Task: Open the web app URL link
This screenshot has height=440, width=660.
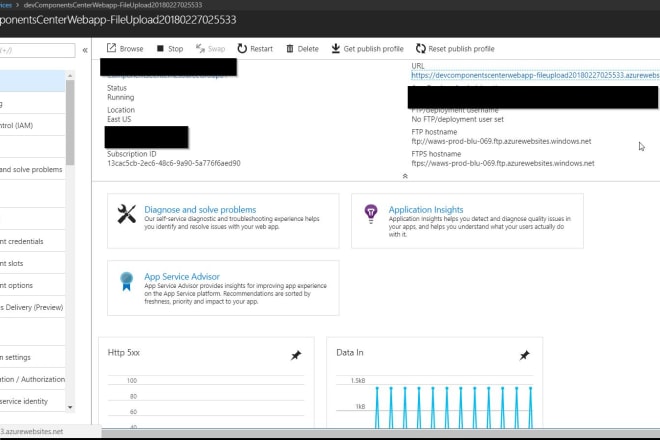Action: 535,75
